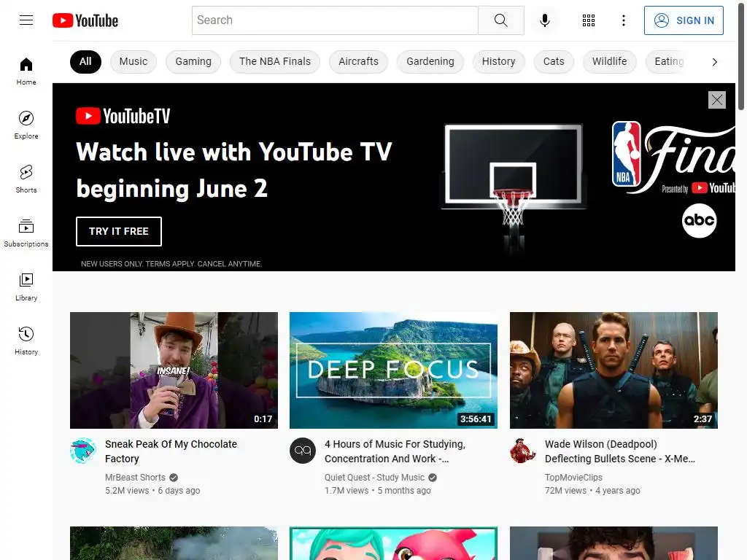The height and width of the screenshot is (560, 747).
Task: Open Subscriptions in the sidebar
Action: point(26,233)
